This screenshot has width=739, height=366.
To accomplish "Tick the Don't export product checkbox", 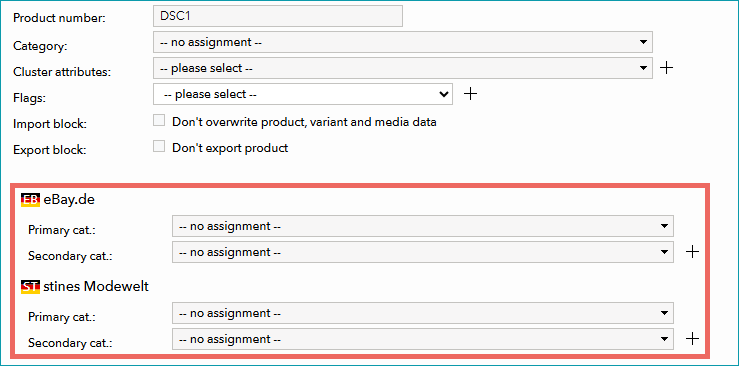I will pyautogui.click(x=159, y=147).
